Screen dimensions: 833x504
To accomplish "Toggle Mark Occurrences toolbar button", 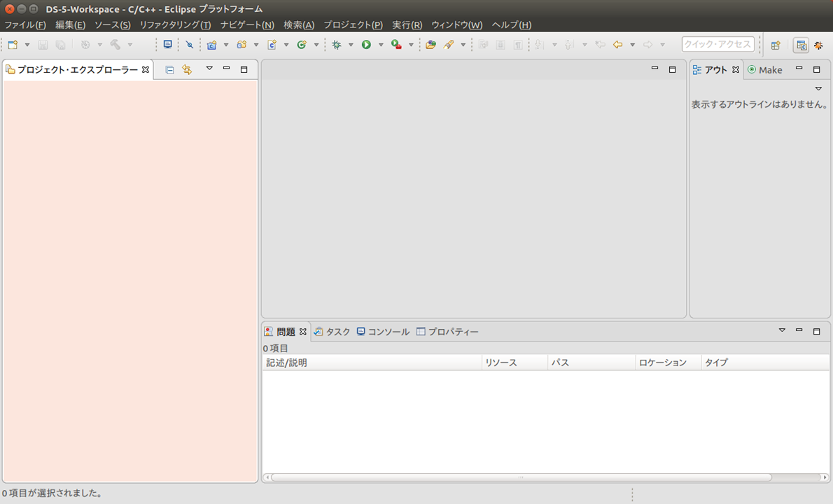I will (x=484, y=45).
